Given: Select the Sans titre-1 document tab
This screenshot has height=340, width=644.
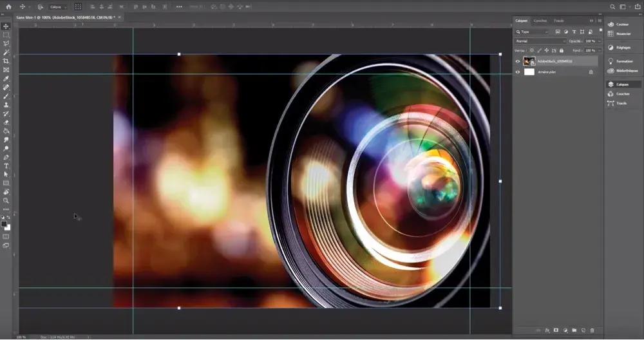Looking at the screenshot, I should tap(66, 17).
